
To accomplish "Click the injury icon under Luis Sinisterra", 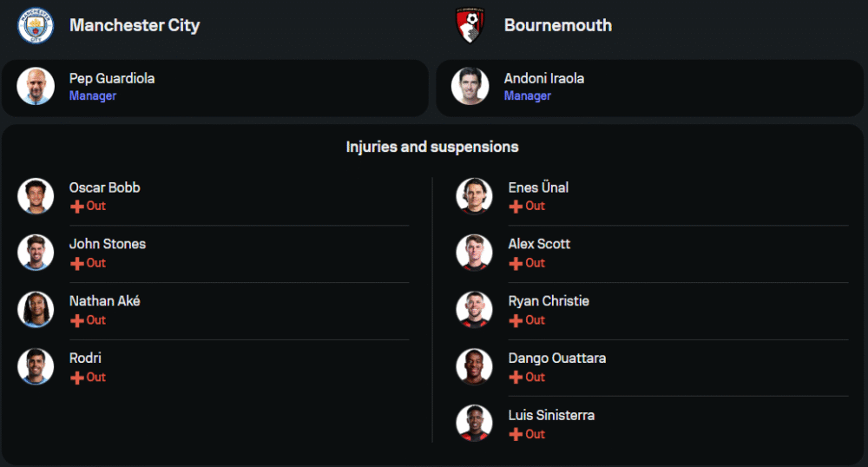I will pyautogui.click(x=516, y=434).
